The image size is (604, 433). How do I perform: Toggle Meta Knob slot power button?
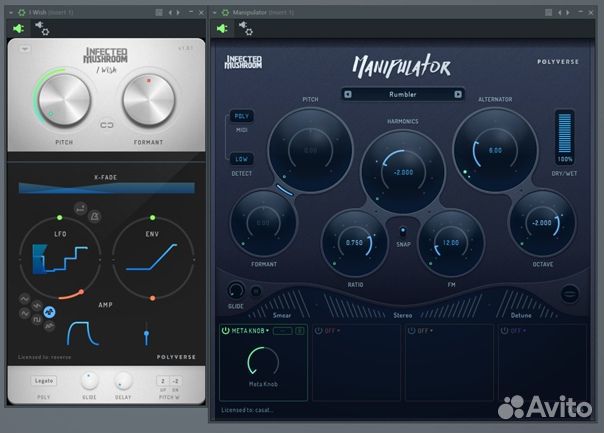[225, 331]
